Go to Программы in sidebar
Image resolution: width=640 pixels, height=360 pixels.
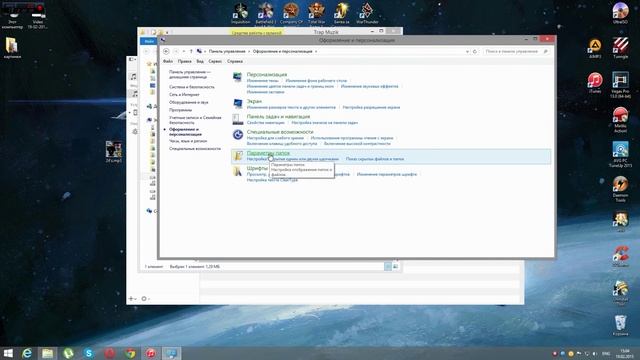[x=180, y=110]
